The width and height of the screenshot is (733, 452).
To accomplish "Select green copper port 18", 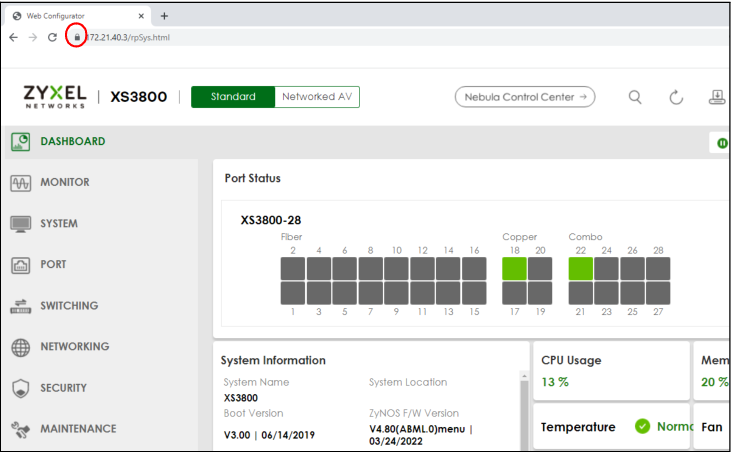I will tap(514, 269).
